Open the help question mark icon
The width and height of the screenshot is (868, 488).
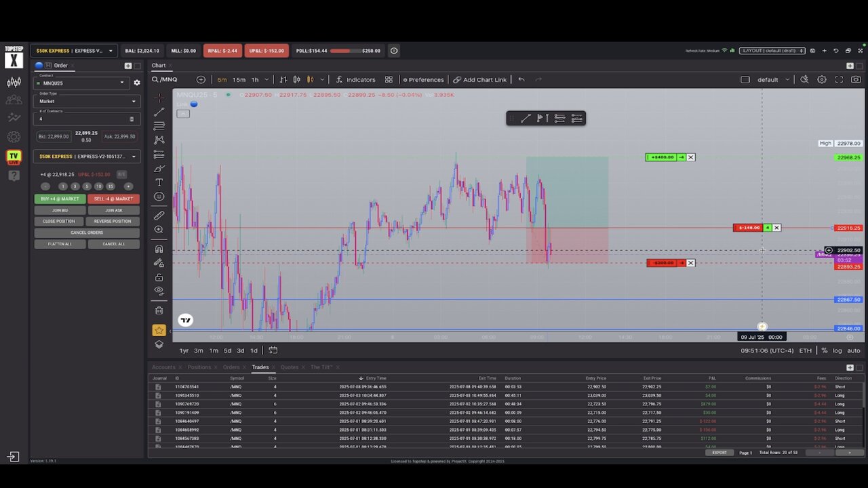[14, 176]
